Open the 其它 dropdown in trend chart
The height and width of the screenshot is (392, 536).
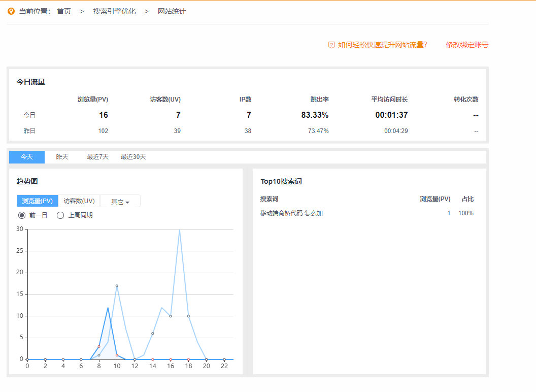click(120, 202)
